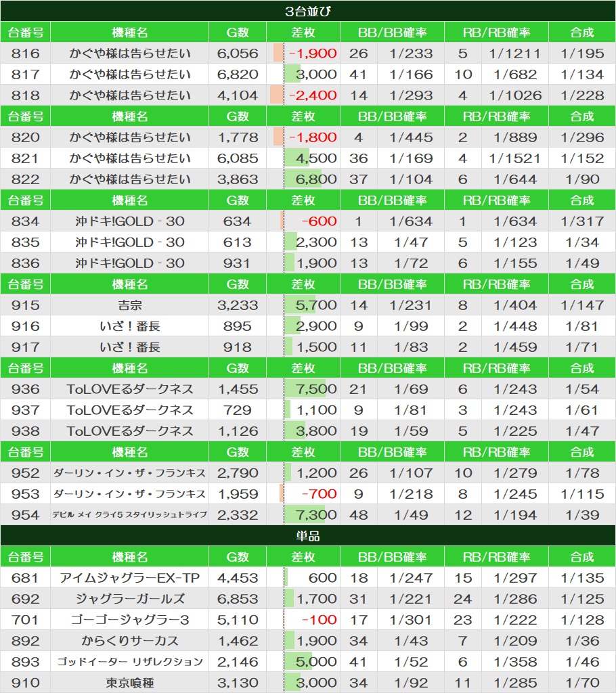
Task: Select machine number 836 cell
Action: tap(26, 263)
